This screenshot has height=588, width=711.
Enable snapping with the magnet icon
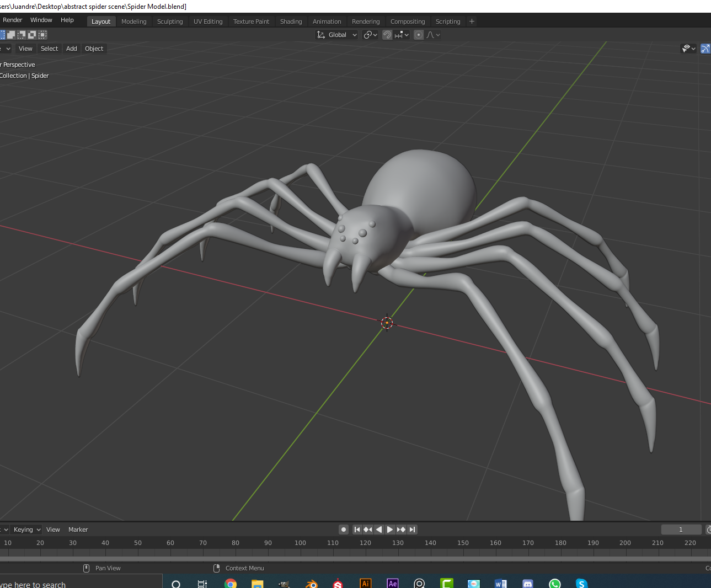pyautogui.click(x=387, y=34)
